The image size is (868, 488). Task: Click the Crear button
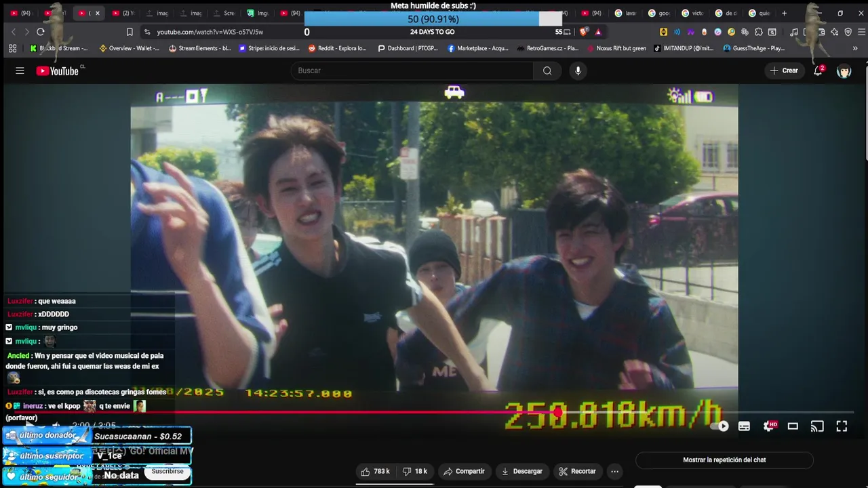(x=785, y=70)
